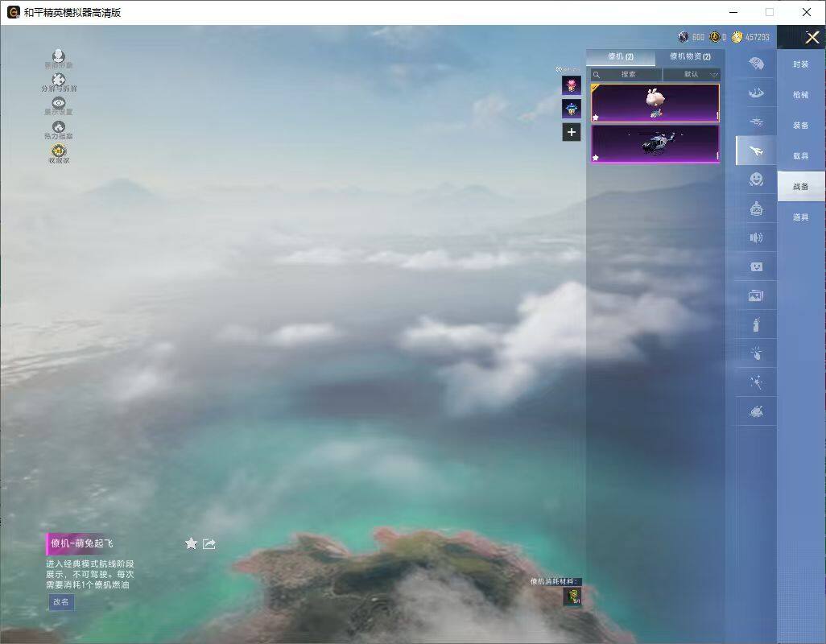This screenshot has width=826, height=644.
Task: Open the 时装 category tab
Action: pos(801,64)
